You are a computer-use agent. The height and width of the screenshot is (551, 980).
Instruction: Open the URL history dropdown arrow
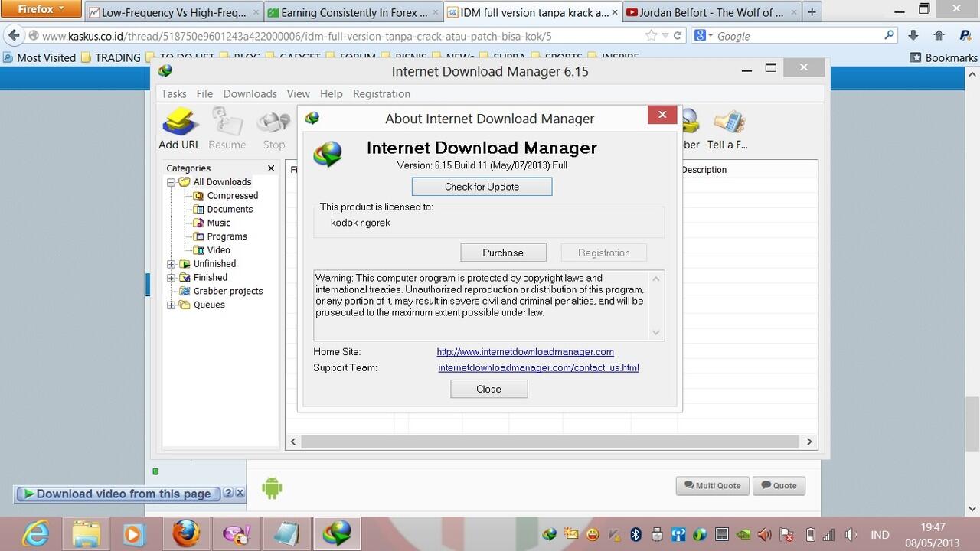(665, 35)
